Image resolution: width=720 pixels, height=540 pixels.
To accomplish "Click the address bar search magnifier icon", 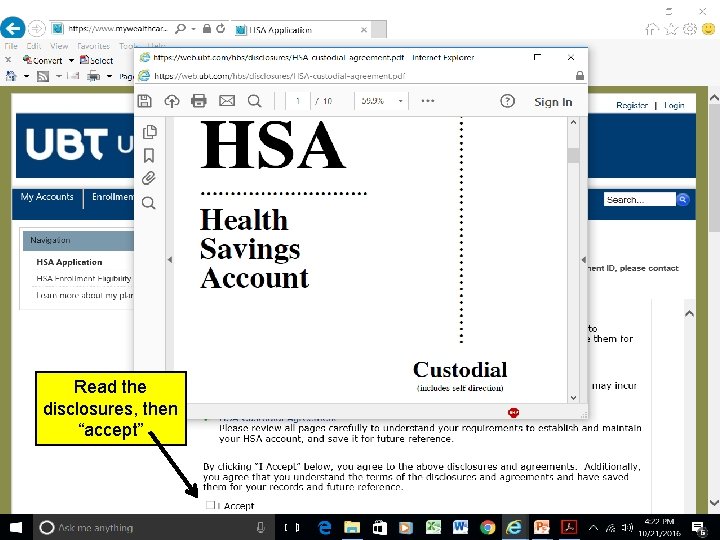I will pos(180,29).
